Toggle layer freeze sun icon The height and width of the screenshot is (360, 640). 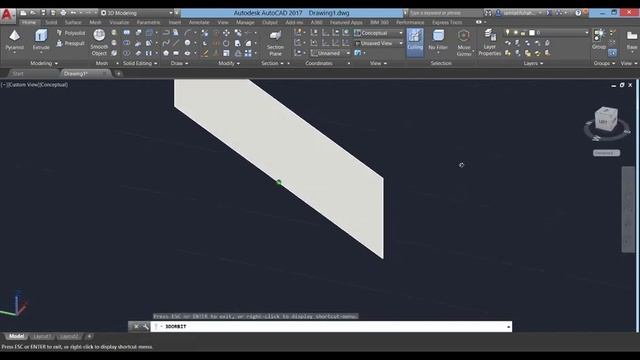516,33
